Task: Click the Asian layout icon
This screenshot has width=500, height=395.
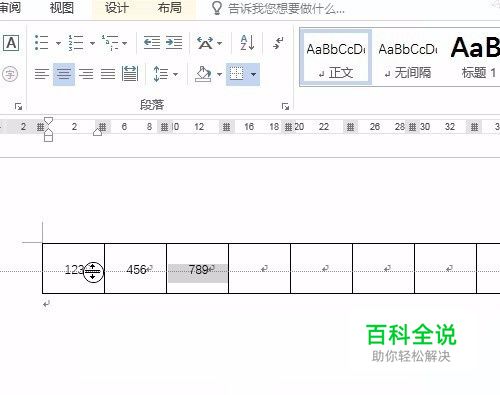Action: (205, 43)
